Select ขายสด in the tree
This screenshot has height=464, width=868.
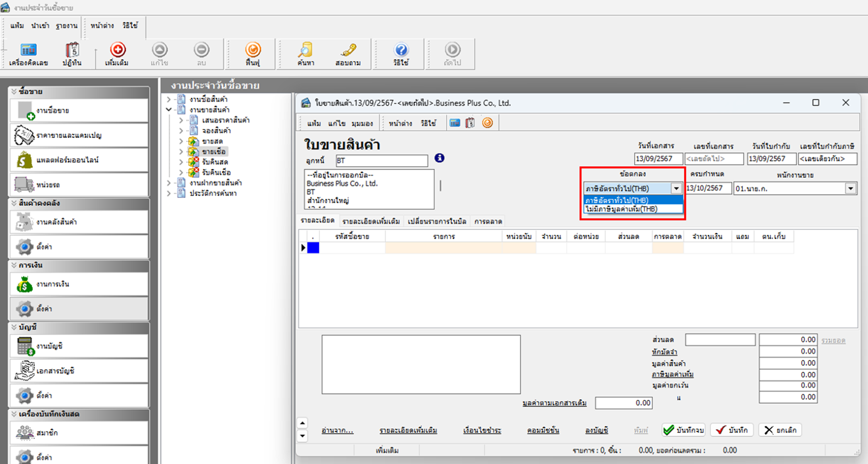pyautogui.click(x=212, y=142)
